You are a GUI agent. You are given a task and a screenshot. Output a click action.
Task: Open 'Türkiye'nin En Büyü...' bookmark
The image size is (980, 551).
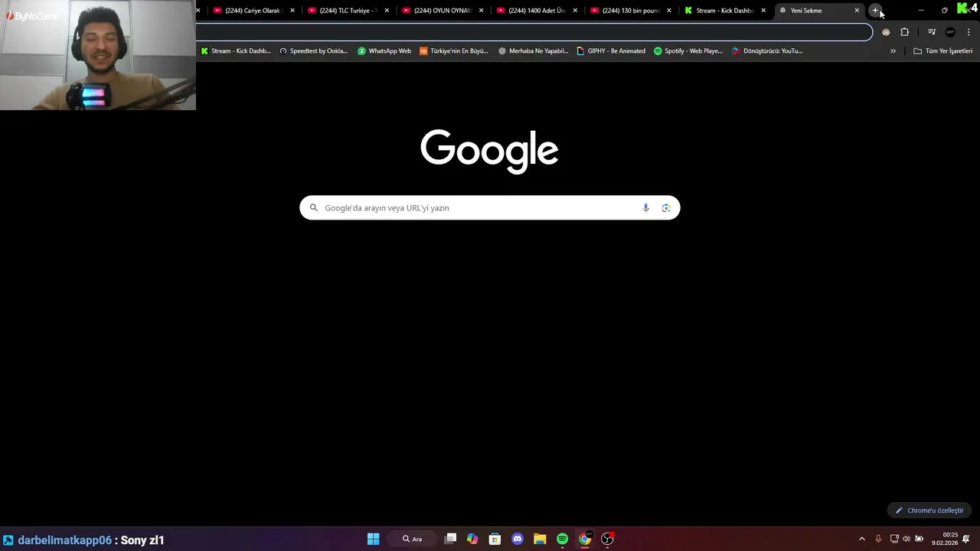pyautogui.click(x=453, y=51)
